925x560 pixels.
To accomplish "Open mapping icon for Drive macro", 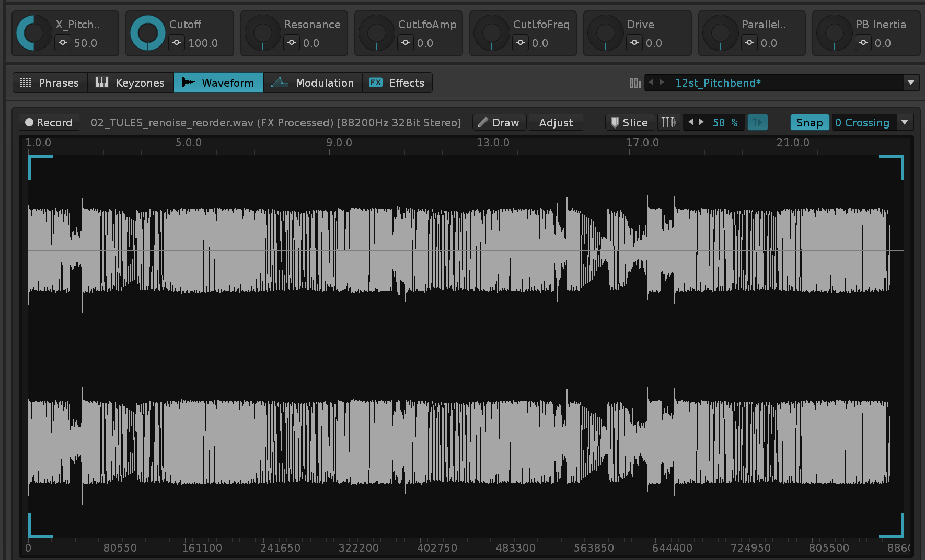I will [634, 43].
